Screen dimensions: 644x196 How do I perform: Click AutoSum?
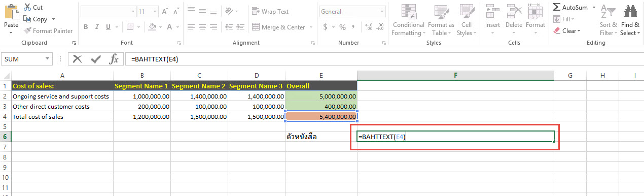coord(570,7)
